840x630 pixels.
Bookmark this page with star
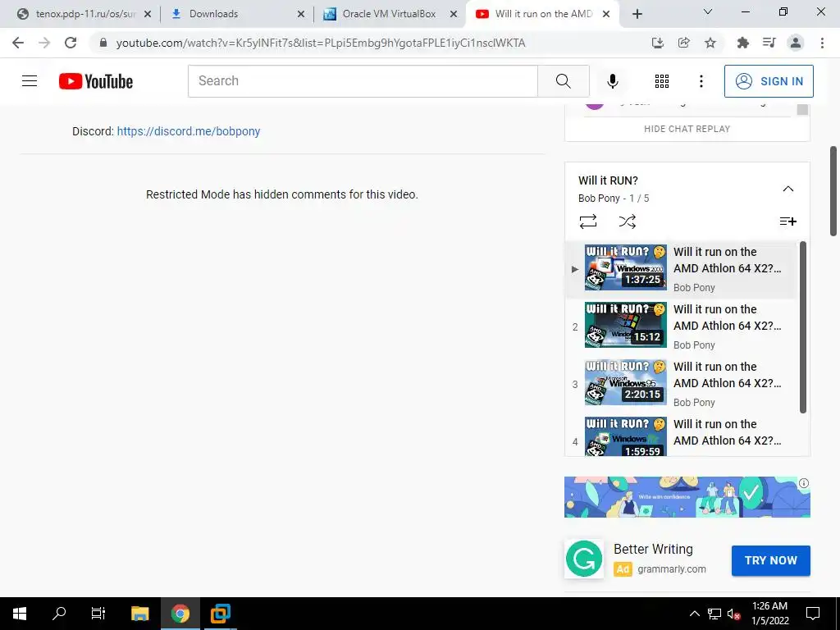click(x=710, y=43)
